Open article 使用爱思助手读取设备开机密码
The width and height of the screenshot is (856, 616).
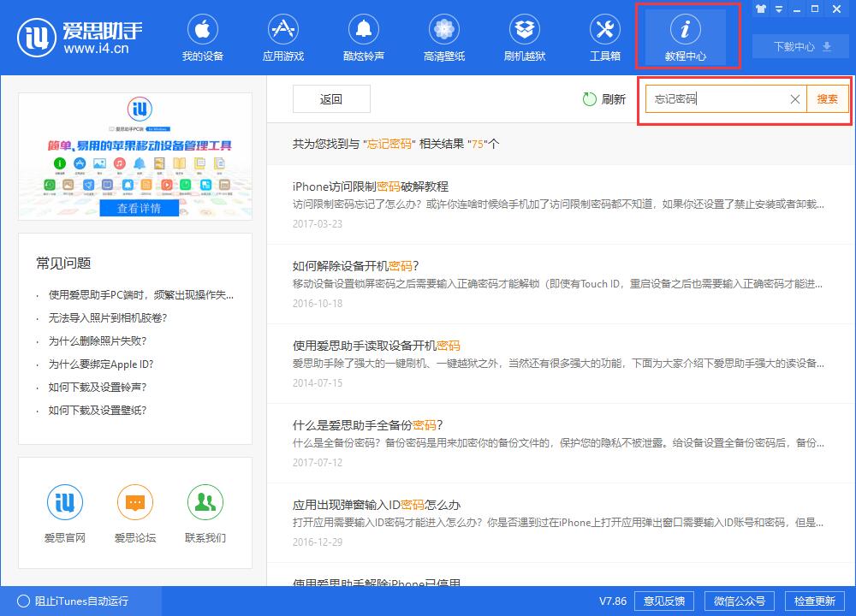point(376,346)
